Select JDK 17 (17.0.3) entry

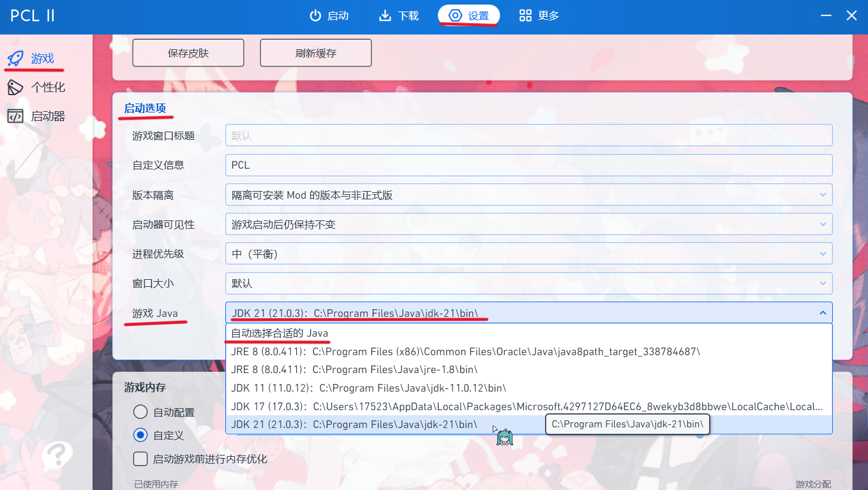pyautogui.click(x=529, y=406)
